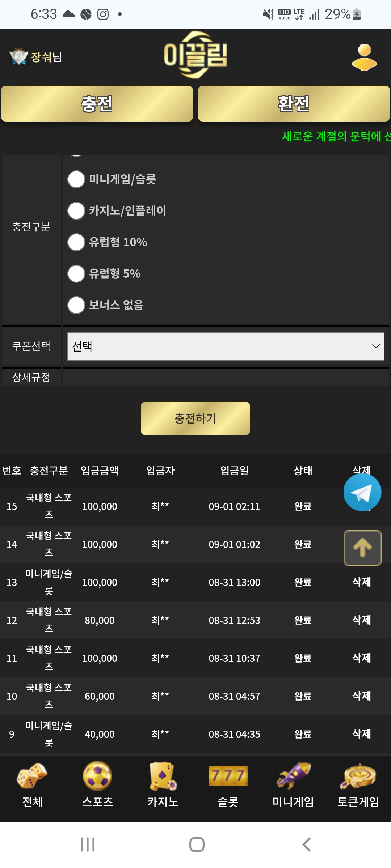Choose 보너스 없음 radio option
Viewport: 391px width, 868px height.
point(76,305)
